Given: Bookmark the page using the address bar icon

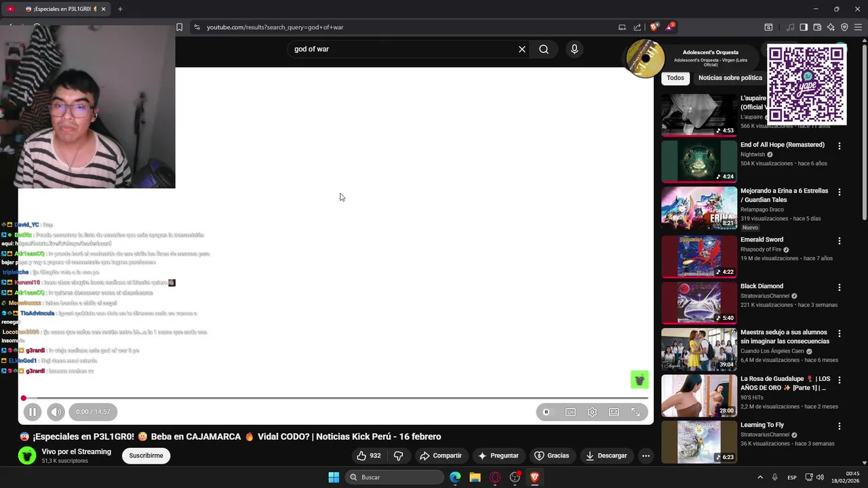Looking at the screenshot, I should [179, 27].
